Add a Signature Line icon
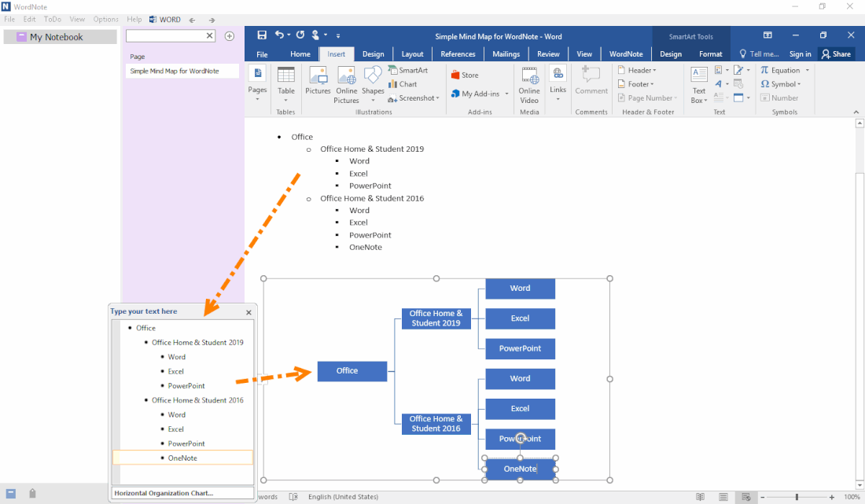865x504 pixels. [x=738, y=70]
